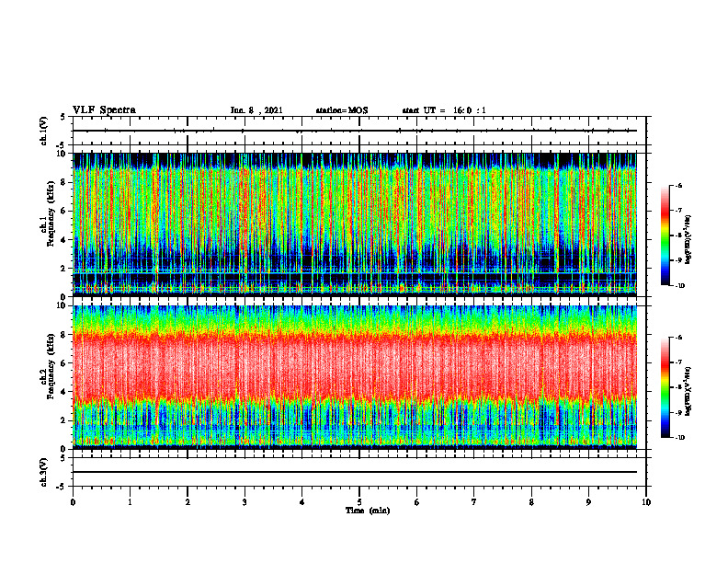Click time axis tick label "3"
Image resolution: width=728 pixels, height=563 pixels.
(245, 502)
